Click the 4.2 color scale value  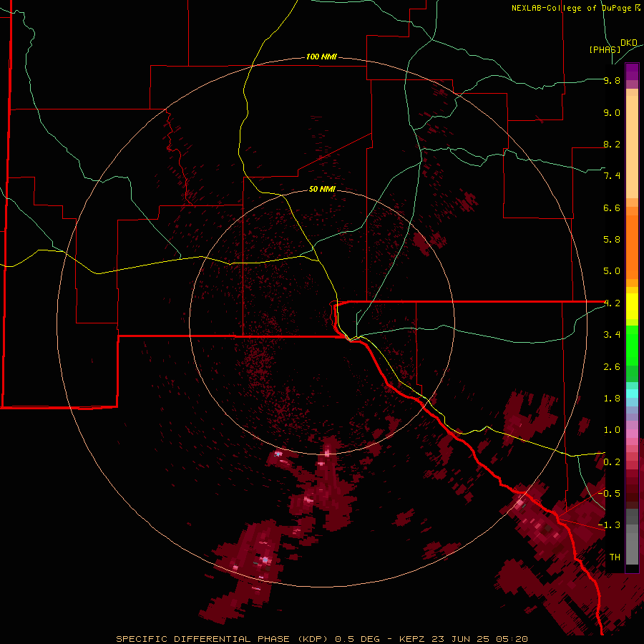tap(612, 303)
